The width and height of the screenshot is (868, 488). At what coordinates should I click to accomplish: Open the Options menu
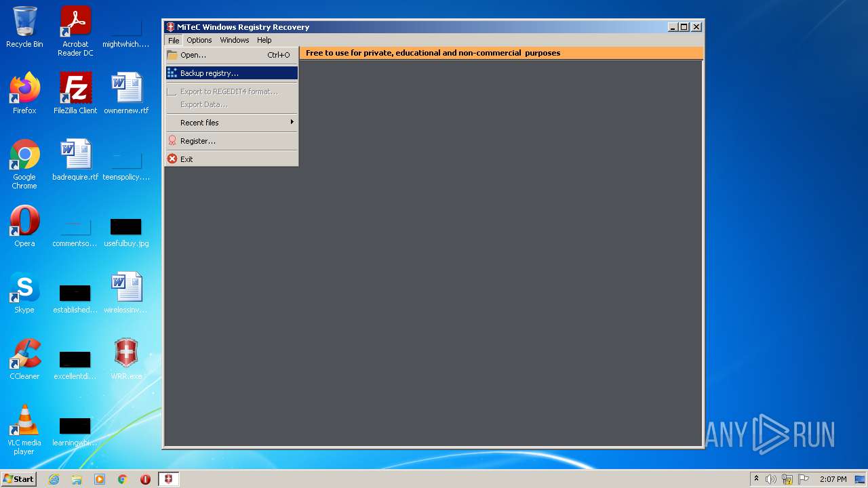[199, 40]
